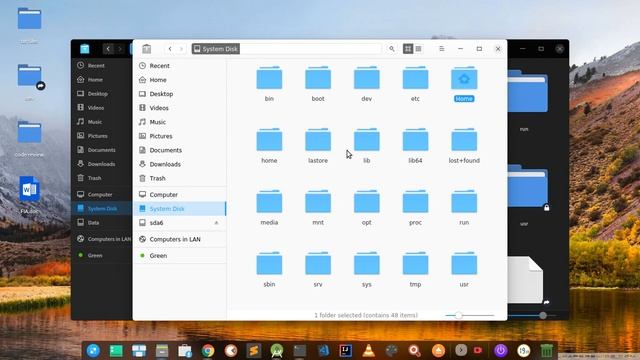Image resolution: width=640 pixels, height=360 pixels.
Task: Open the run folder in dark window
Action: click(x=527, y=91)
